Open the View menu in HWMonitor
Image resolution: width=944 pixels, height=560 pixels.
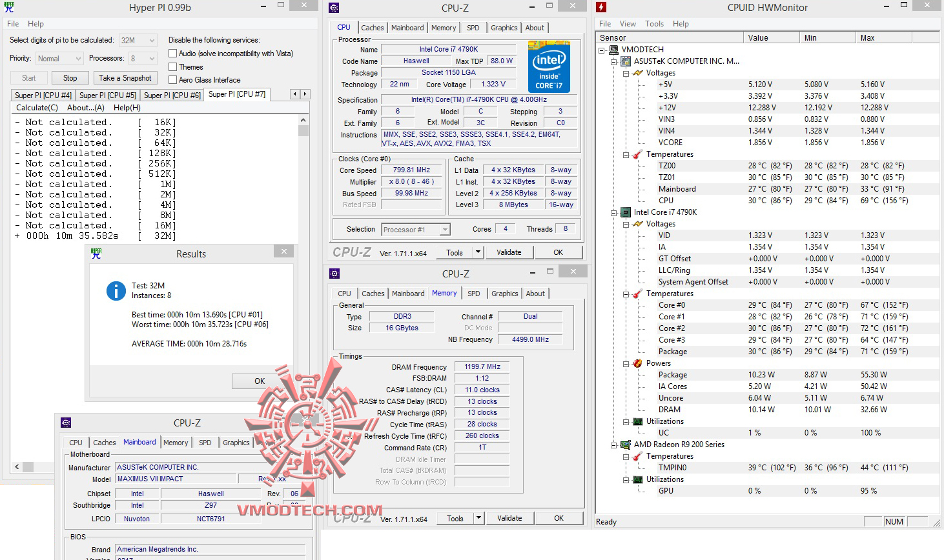[628, 24]
